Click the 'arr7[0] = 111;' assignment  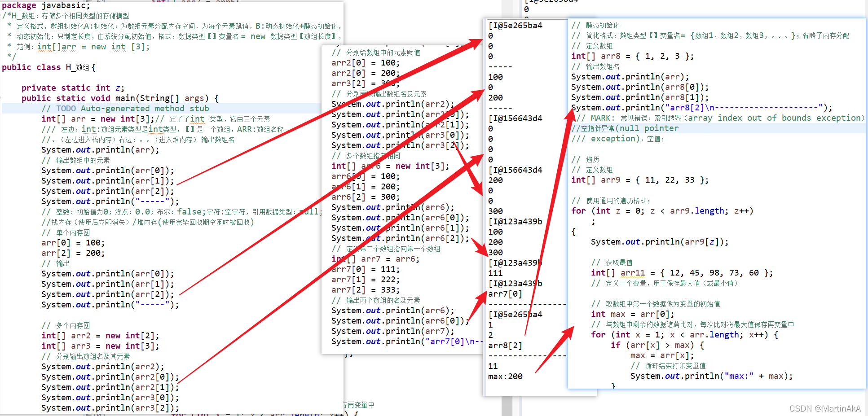point(366,269)
